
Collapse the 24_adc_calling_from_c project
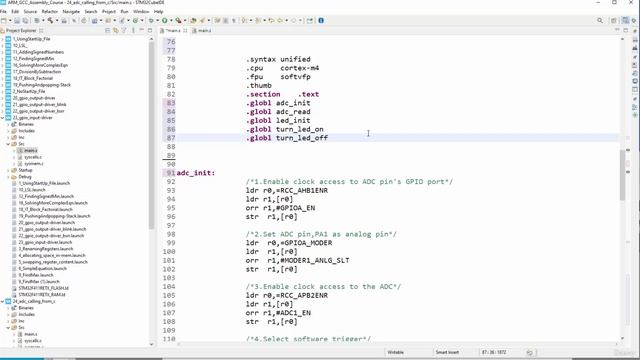point(2,301)
